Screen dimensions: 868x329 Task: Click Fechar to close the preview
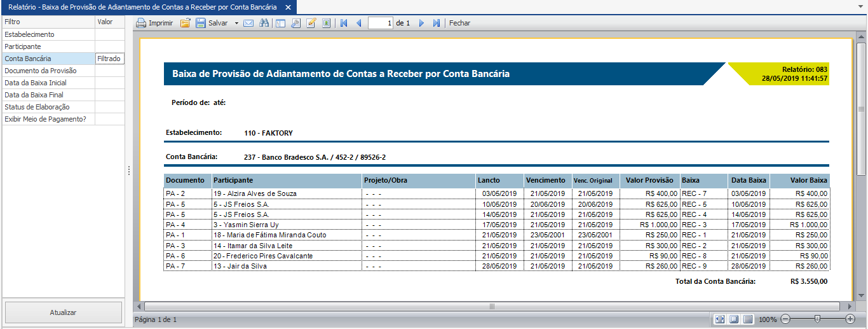459,23
